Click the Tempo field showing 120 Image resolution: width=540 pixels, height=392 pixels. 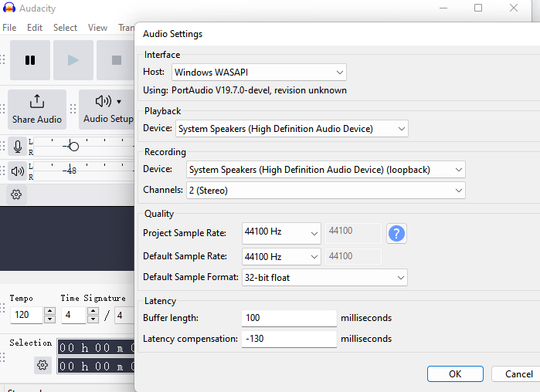26,315
